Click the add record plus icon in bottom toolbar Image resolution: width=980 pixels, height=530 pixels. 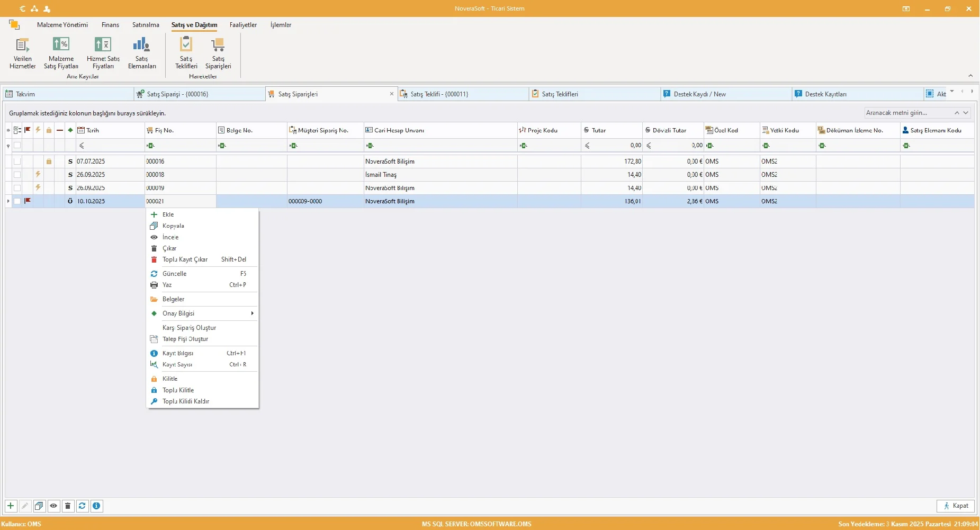pyautogui.click(x=11, y=506)
